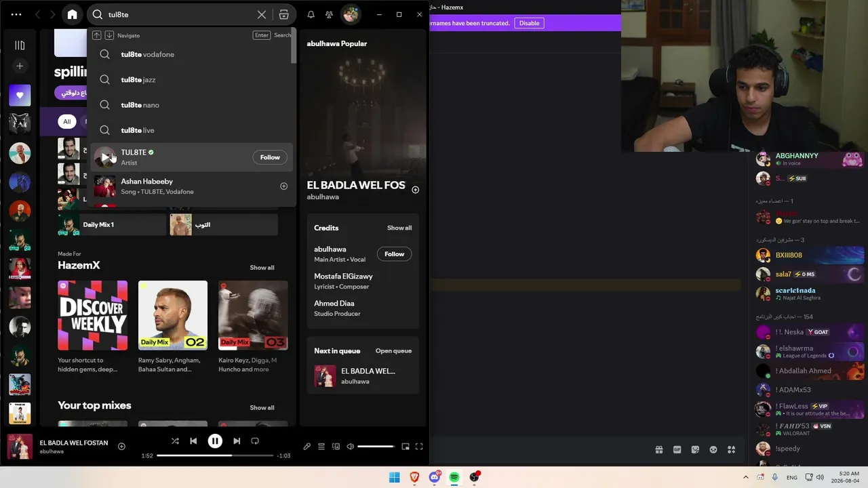The height and width of the screenshot is (488, 868).
Task: Toggle shuffle playback
Action: 175,441
